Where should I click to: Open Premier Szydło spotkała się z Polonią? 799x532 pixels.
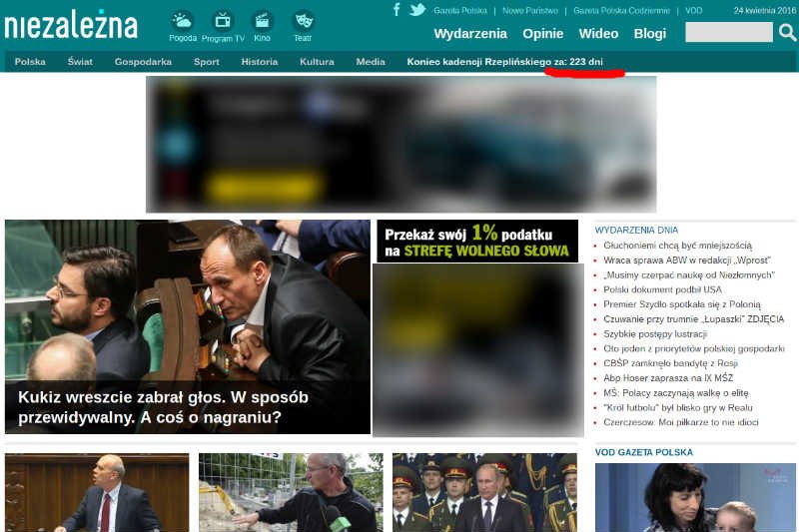pos(682,304)
